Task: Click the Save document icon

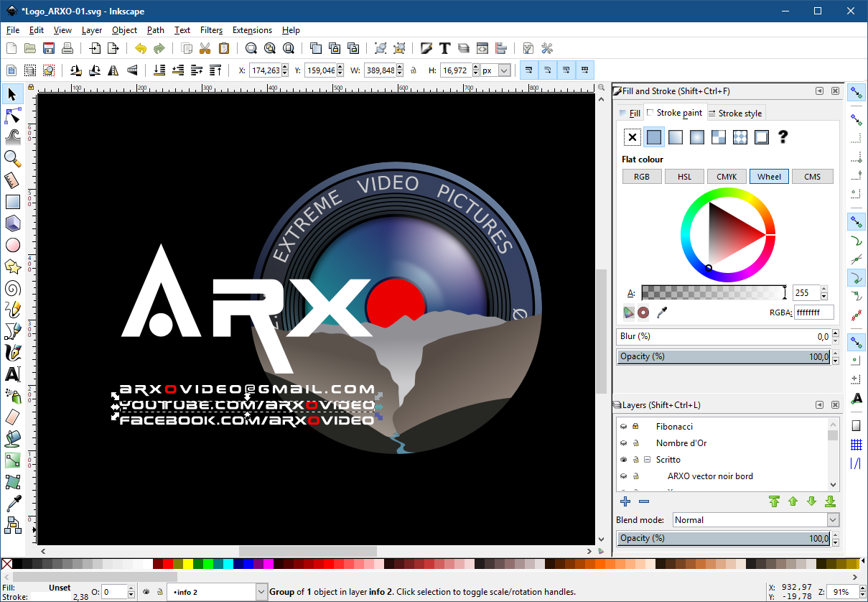Action: (49, 48)
